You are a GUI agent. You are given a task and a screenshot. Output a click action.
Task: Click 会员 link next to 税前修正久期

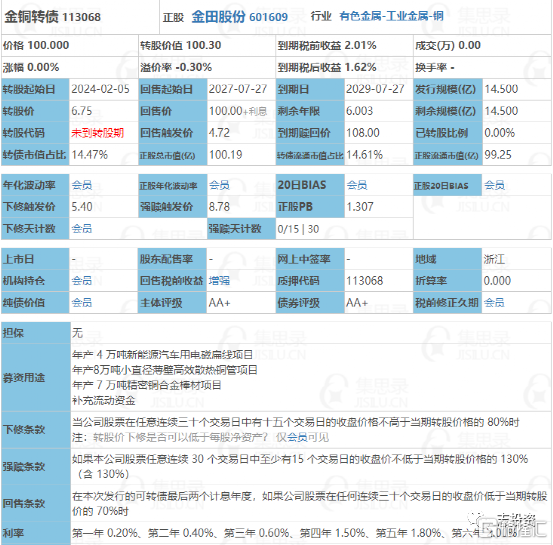494,303
